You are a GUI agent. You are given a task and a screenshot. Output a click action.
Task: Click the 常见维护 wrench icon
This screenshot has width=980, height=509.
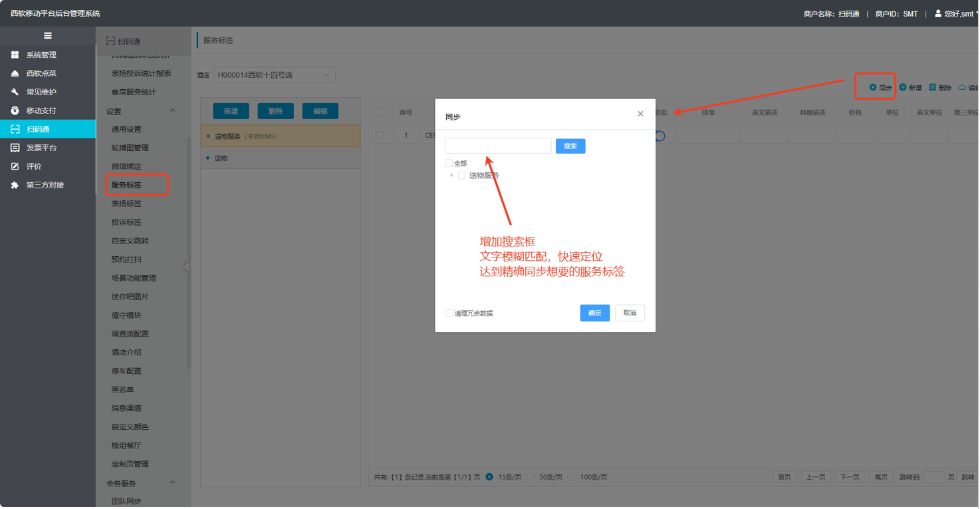coord(15,92)
